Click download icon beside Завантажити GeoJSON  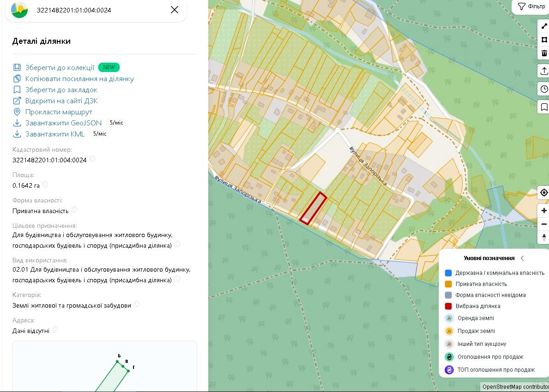17,123
